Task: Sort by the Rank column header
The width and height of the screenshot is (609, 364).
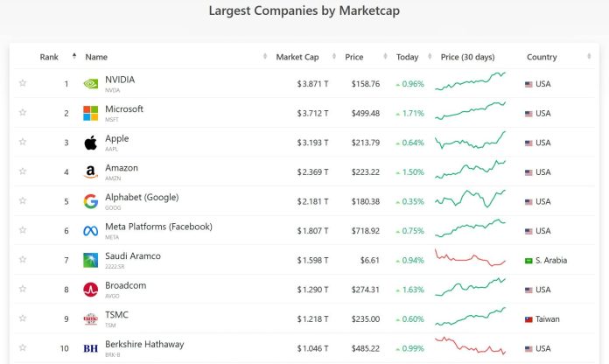Action: tap(49, 57)
